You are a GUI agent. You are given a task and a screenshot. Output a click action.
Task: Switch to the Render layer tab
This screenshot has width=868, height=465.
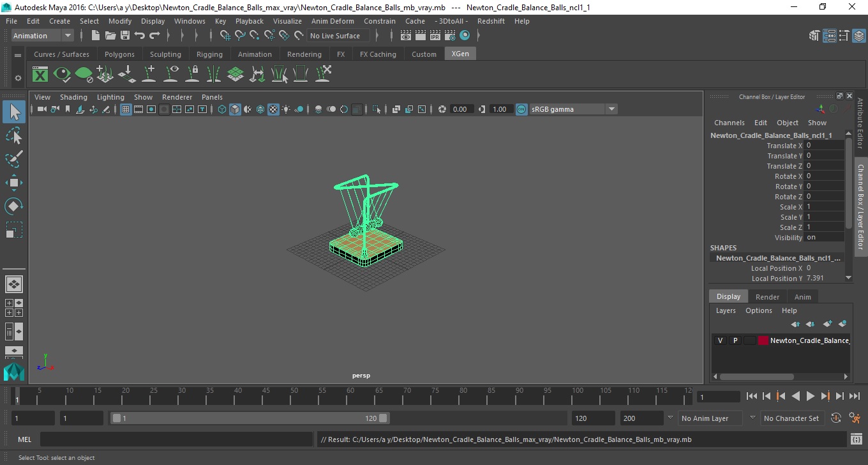[767, 297]
